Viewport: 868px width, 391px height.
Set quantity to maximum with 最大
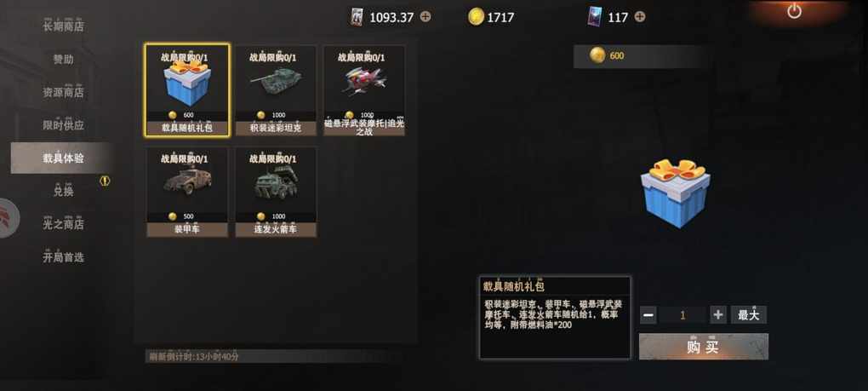(748, 315)
